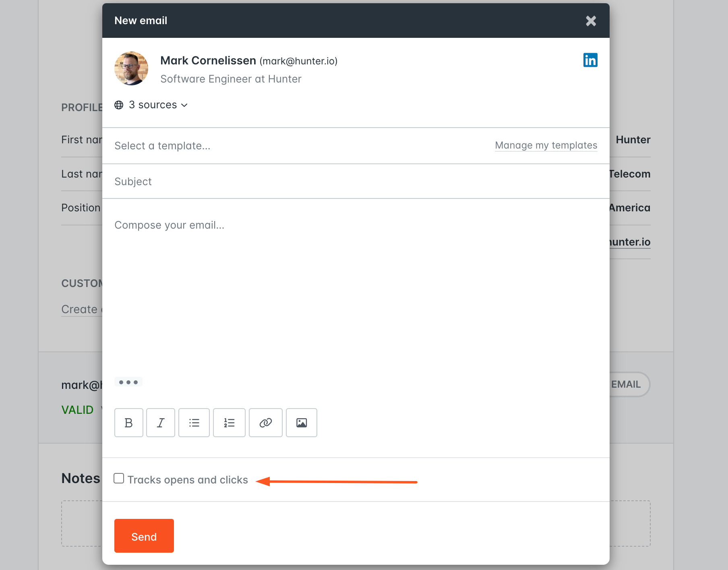This screenshot has height=570, width=728.
Task: Insert a bulleted list
Action: click(194, 423)
